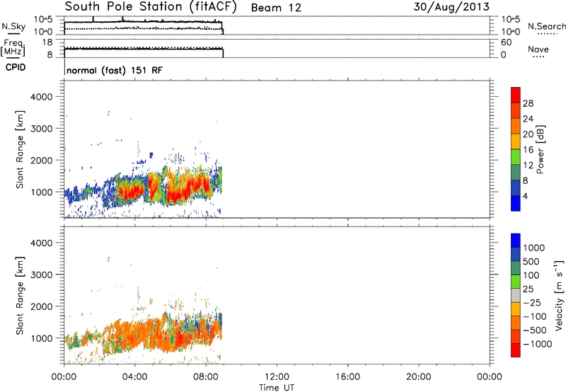Click the CPID row label
The height and width of the screenshot is (392, 566).
(x=16, y=67)
